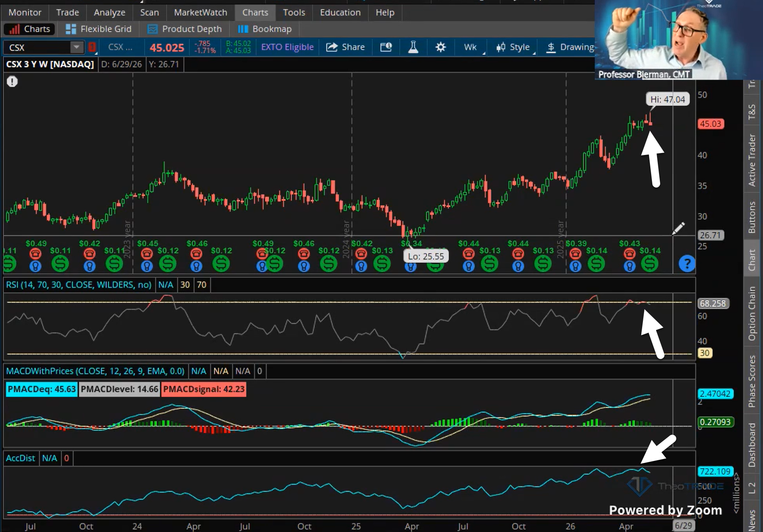The width and height of the screenshot is (763, 532).
Task: Open the Phase Scores sidebar tab
Action: pyautogui.click(x=752, y=381)
